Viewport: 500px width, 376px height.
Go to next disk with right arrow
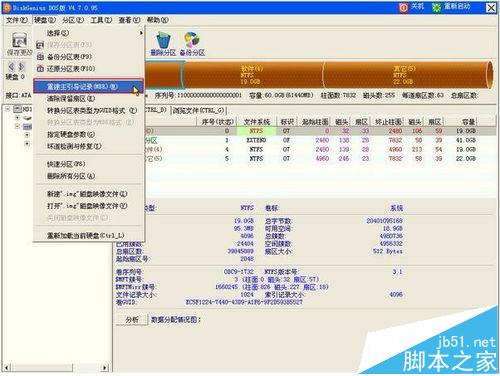tap(21, 66)
